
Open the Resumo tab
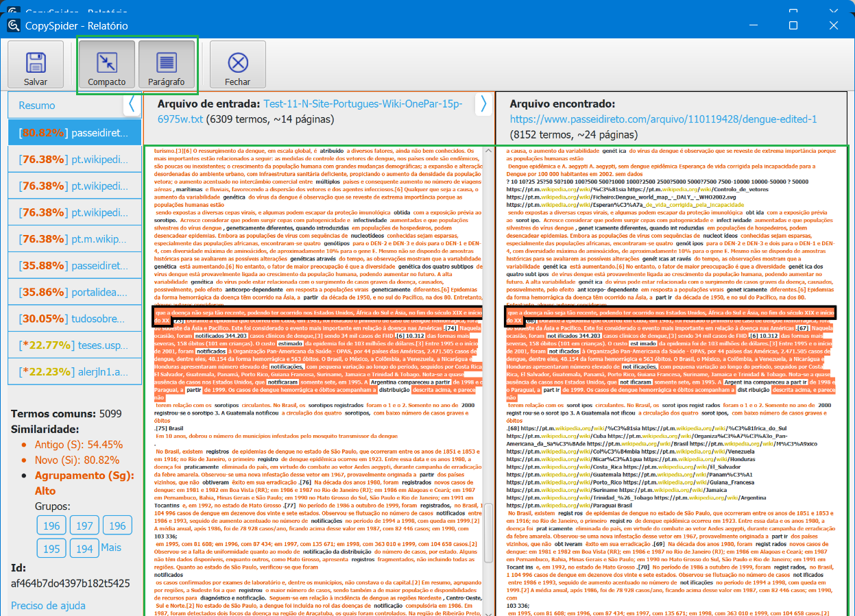(x=37, y=106)
